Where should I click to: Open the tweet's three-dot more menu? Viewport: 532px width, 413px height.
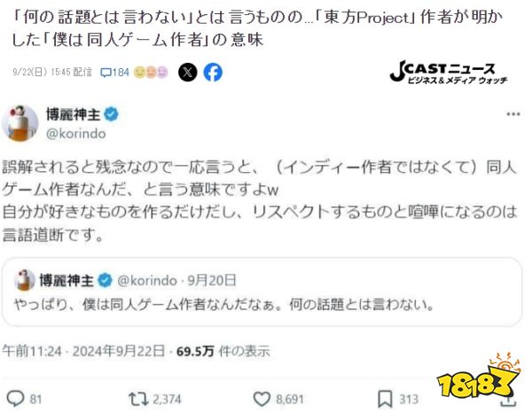coord(513,114)
